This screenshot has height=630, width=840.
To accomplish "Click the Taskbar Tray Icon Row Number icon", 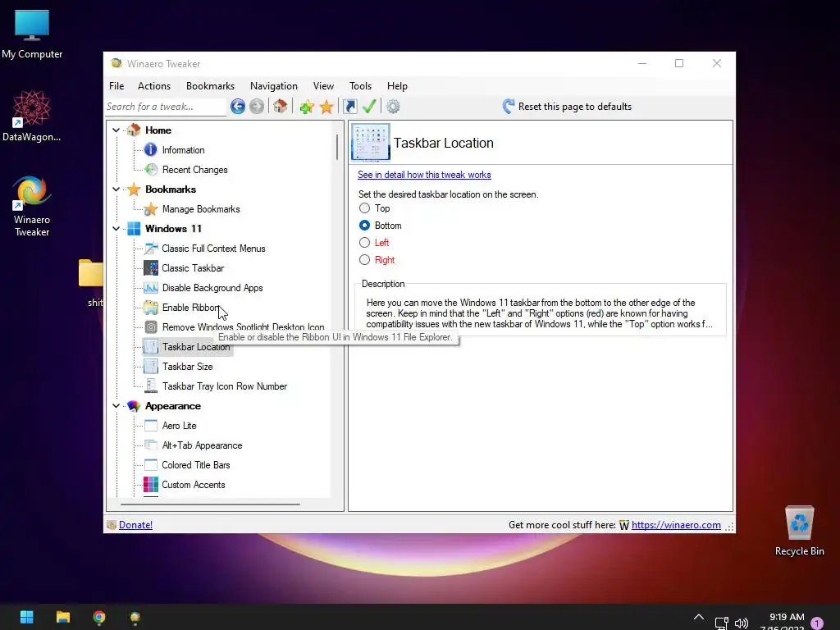I will coord(151,386).
